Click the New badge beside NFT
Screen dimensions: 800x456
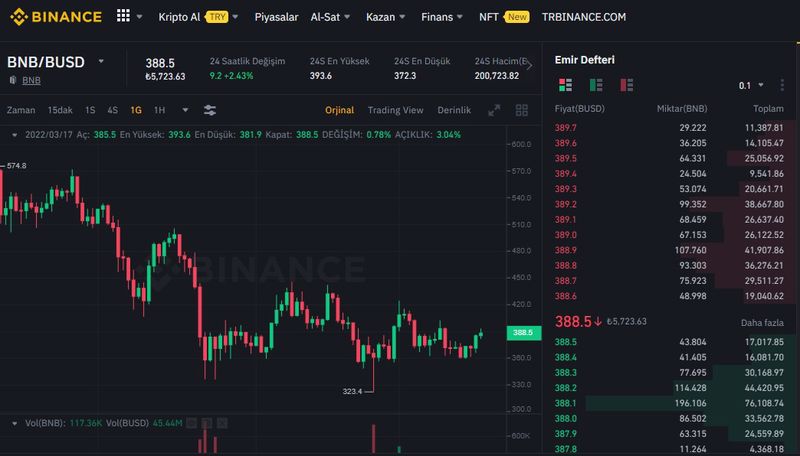pos(517,17)
